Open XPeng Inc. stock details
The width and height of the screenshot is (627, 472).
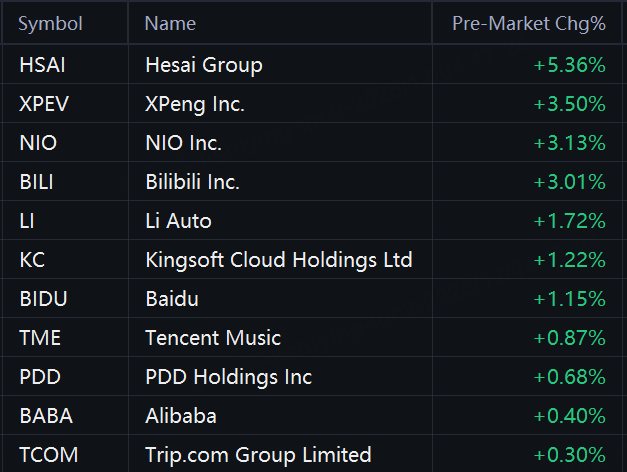pyautogui.click(x=195, y=104)
